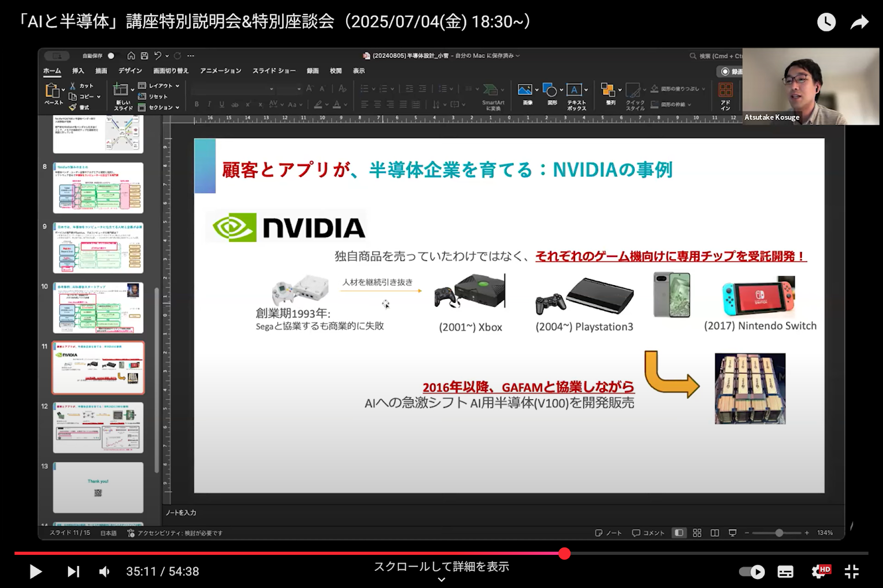Click the 整列 arrange icon
883x588 pixels.
tap(608, 89)
